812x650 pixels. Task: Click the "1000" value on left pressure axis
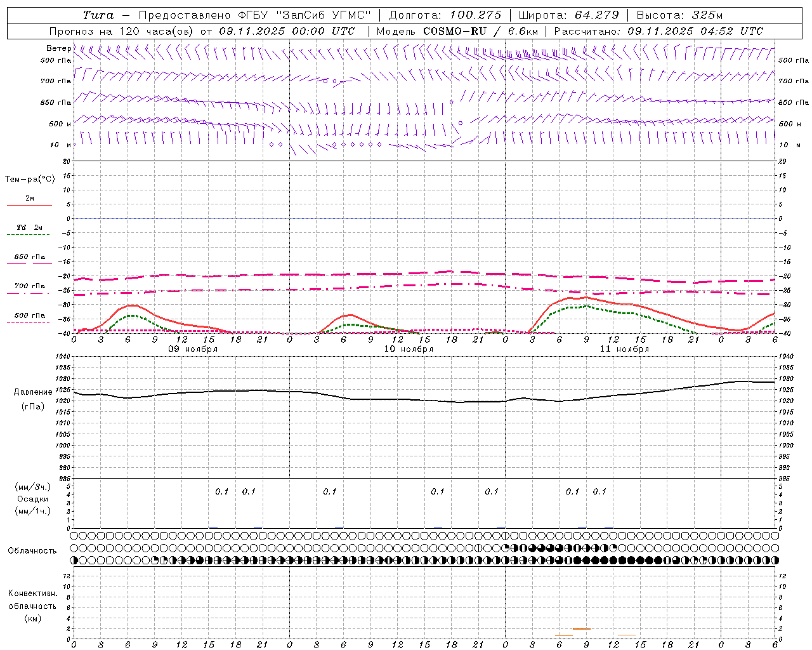[x=62, y=446]
